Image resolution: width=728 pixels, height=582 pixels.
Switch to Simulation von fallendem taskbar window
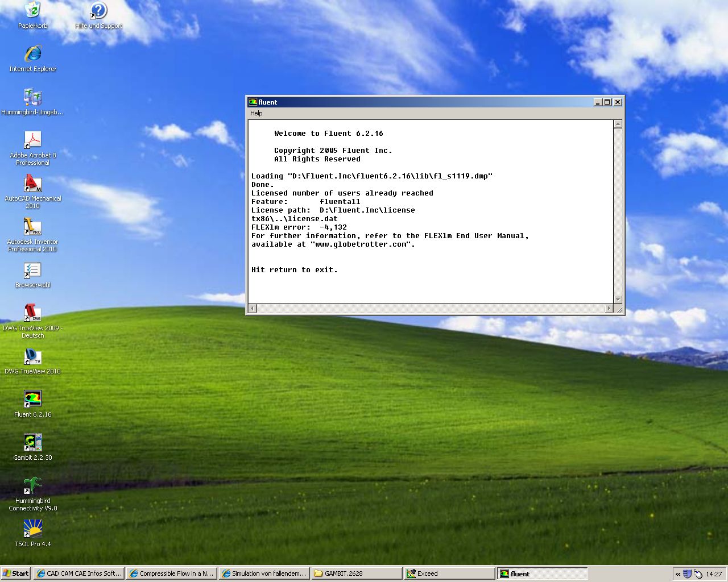pyautogui.click(x=264, y=573)
